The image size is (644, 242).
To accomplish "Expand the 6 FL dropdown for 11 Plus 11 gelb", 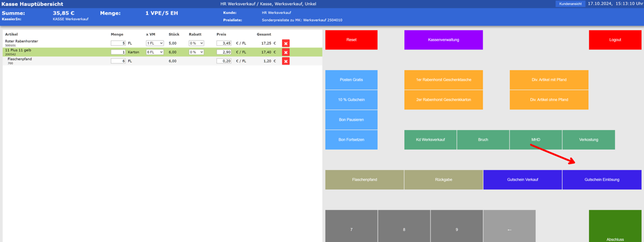I will click(154, 52).
